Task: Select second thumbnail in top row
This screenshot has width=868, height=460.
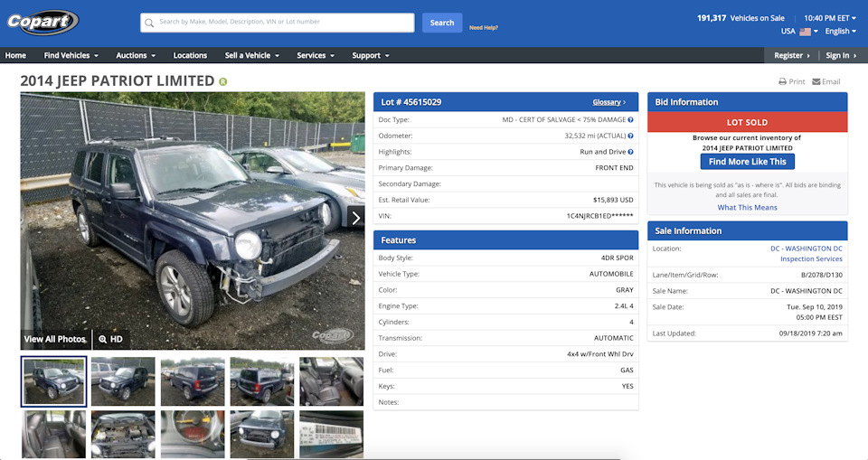Action: coord(124,381)
